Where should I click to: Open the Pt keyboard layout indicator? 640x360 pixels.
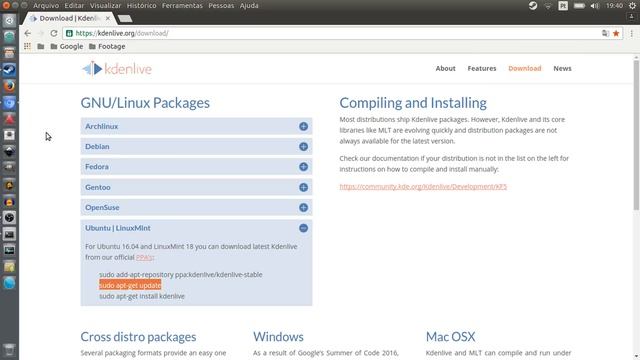(563, 6)
